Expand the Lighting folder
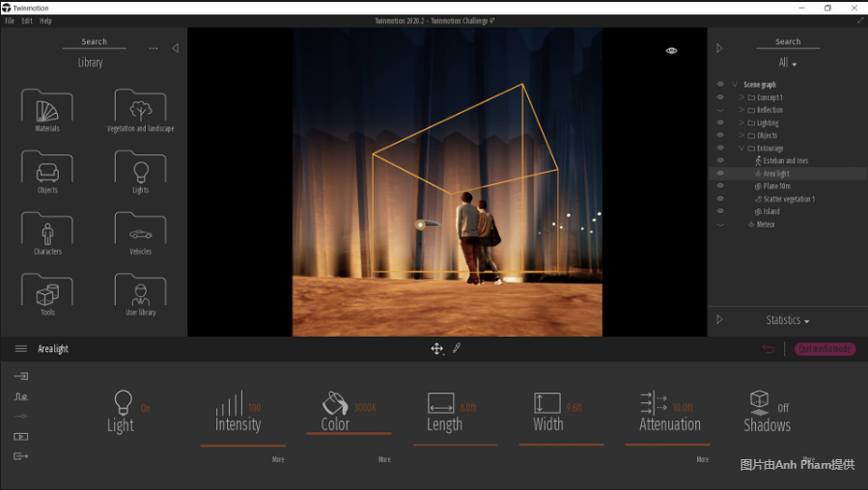The height and width of the screenshot is (490, 868). click(742, 122)
